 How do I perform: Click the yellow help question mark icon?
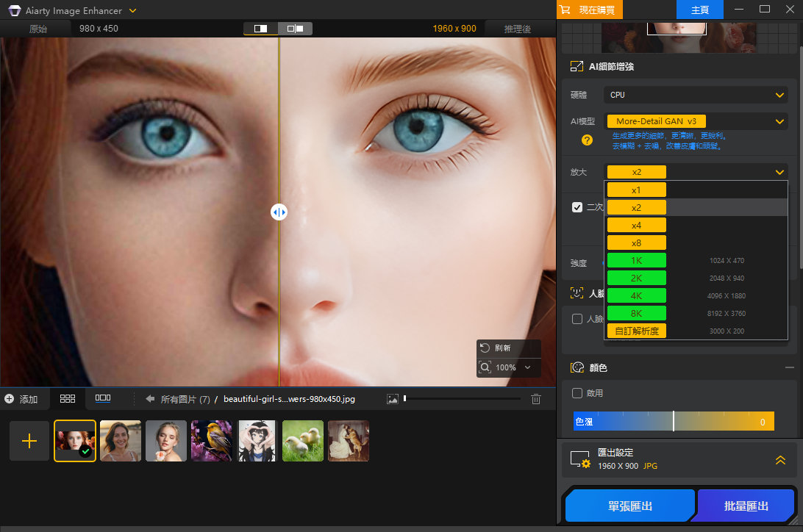587,140
